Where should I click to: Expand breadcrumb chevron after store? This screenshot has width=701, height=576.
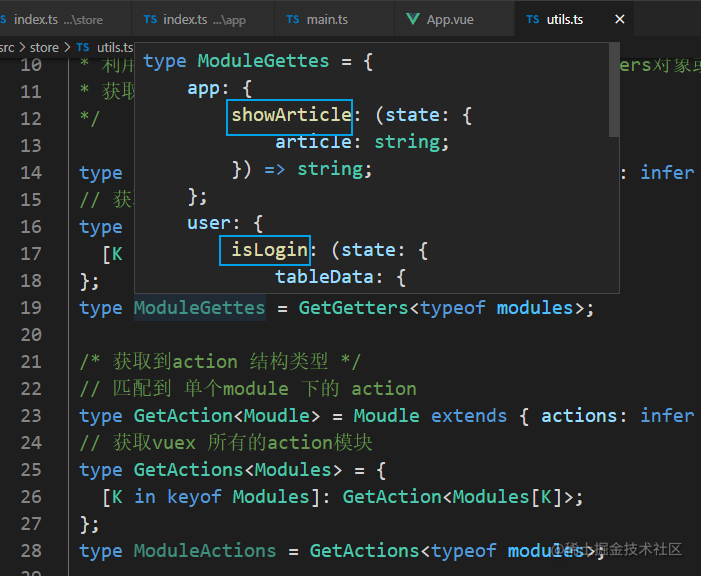tap(67, 47)
